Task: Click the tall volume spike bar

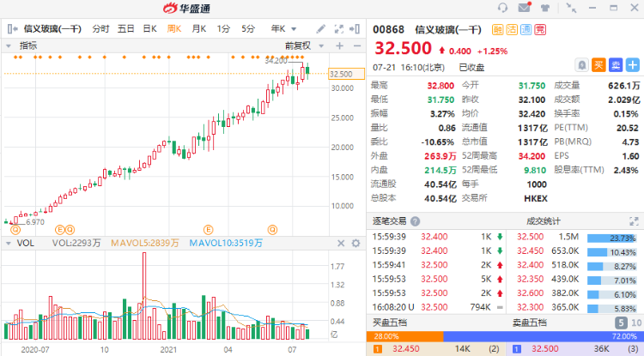Action: click(x=144, y=296)
